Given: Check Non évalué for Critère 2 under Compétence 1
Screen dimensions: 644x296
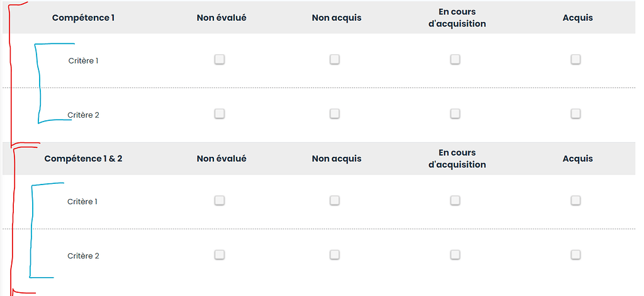Looking at the screenshot, I should (219, 114).
